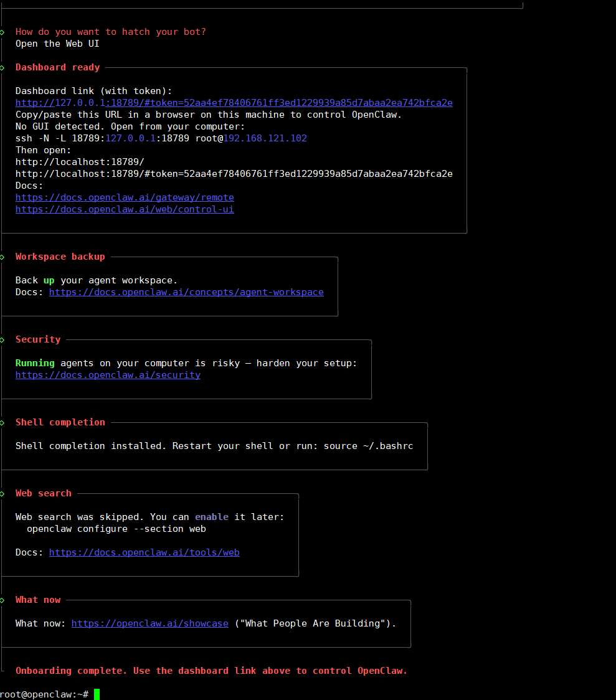The height and width of the screenshot is (700, 616).
Task: Click the 'Security' section heading
Action: point(38,339)
